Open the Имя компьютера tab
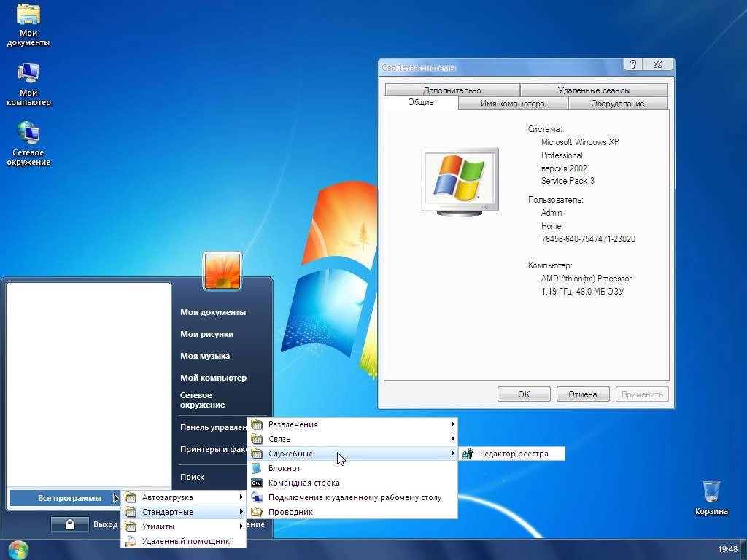The height and width of the screenshot is (560, 747). pos(513,104)
